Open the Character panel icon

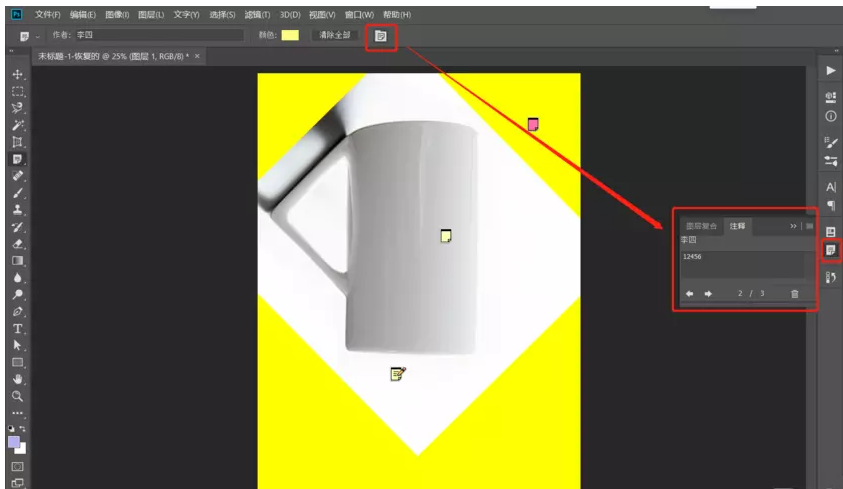click(x=831, y=187)
